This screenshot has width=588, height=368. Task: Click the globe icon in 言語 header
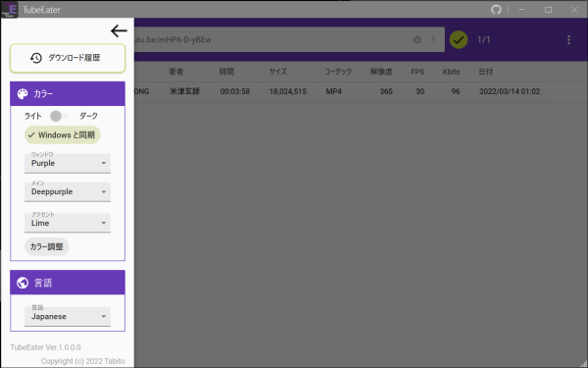(23, 283)
